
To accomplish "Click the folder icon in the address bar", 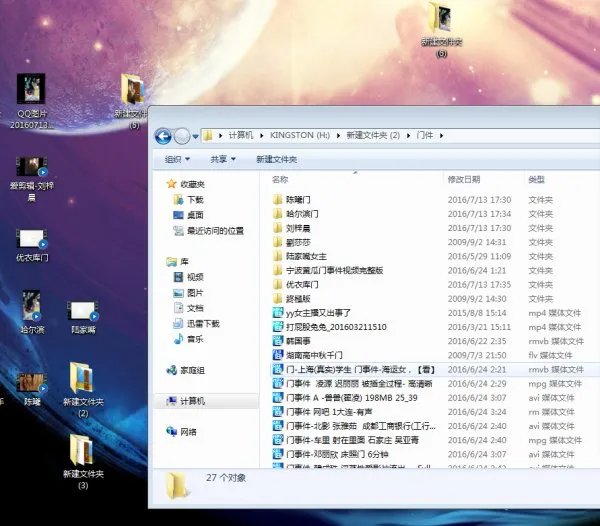I will coord(208,135).
